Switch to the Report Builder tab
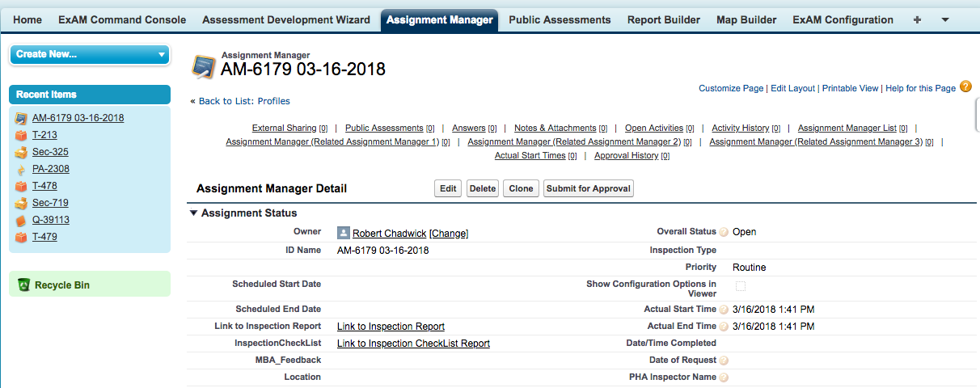The height and width of the screenshot is (388, 980). [663, 19]
